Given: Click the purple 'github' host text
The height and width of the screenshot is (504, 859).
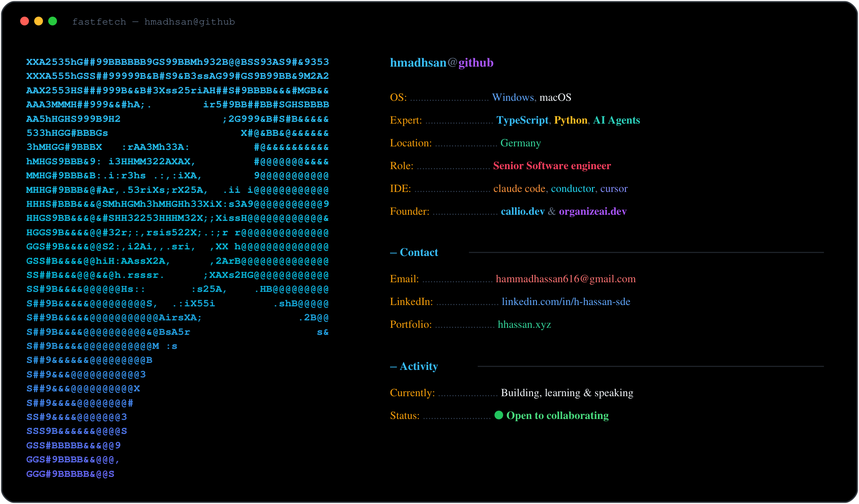Looking at the screenshot, I should coord(476,63).
